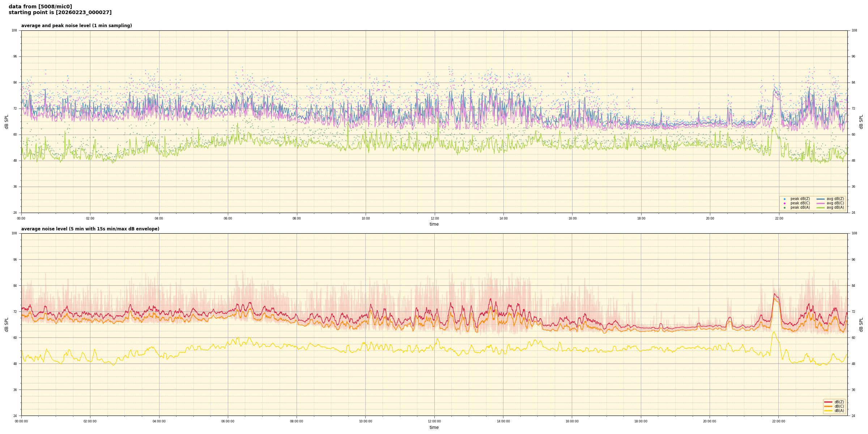Click the top chart 'time' axis label
The width and height of the screenshot is (868, 434).
coord(434,224)
